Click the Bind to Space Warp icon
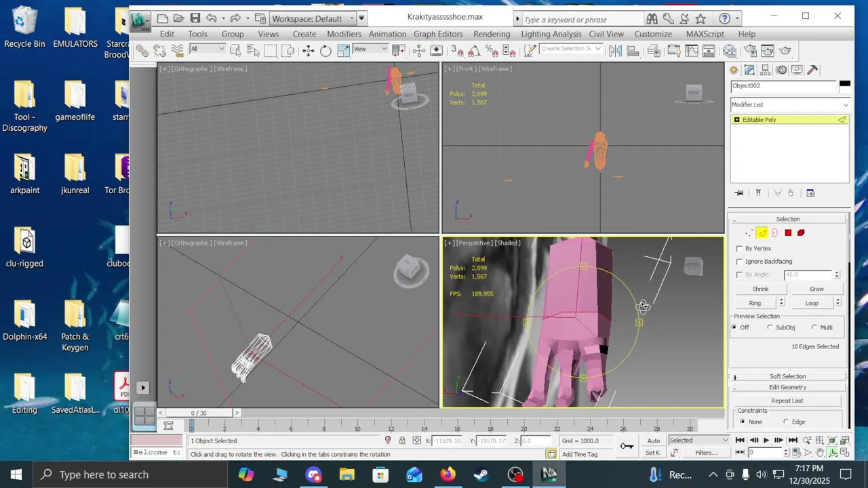Screen dimensions: 868x488 coord(178,50)
